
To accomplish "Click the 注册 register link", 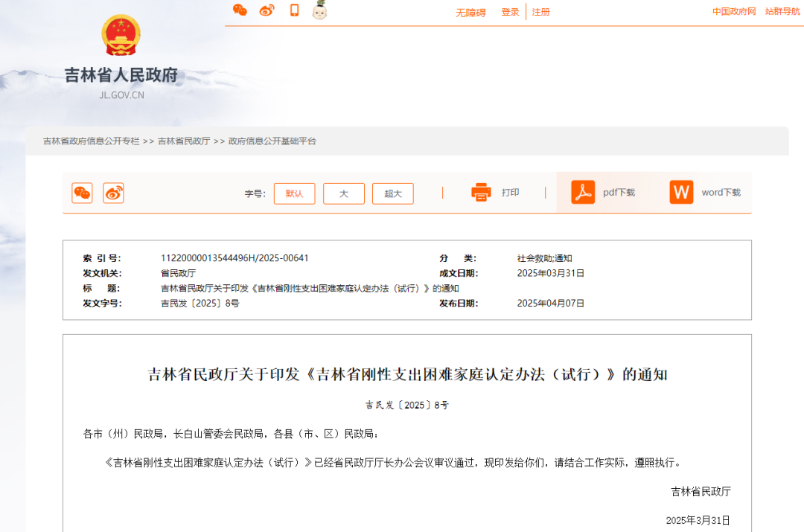I will point(541,12).
